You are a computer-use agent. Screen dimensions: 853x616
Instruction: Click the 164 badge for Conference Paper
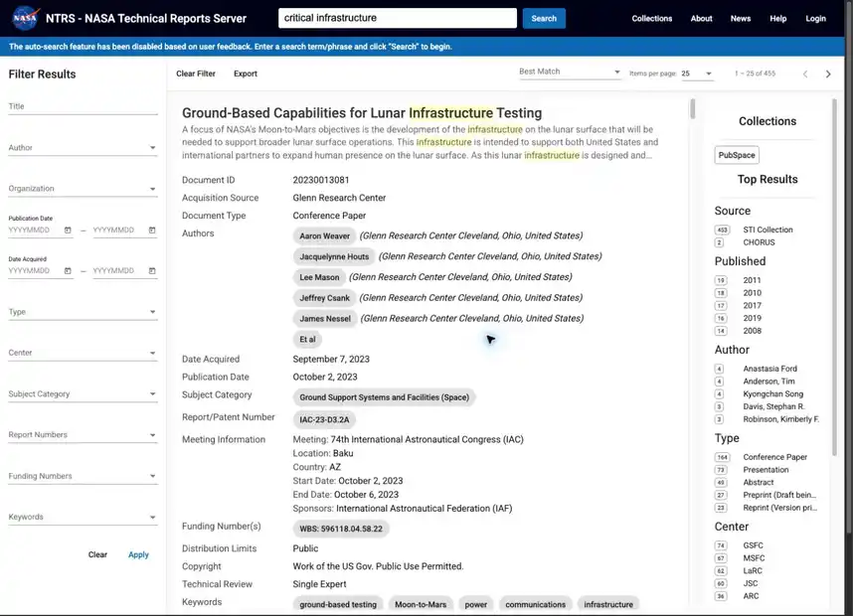pos(722,457)
